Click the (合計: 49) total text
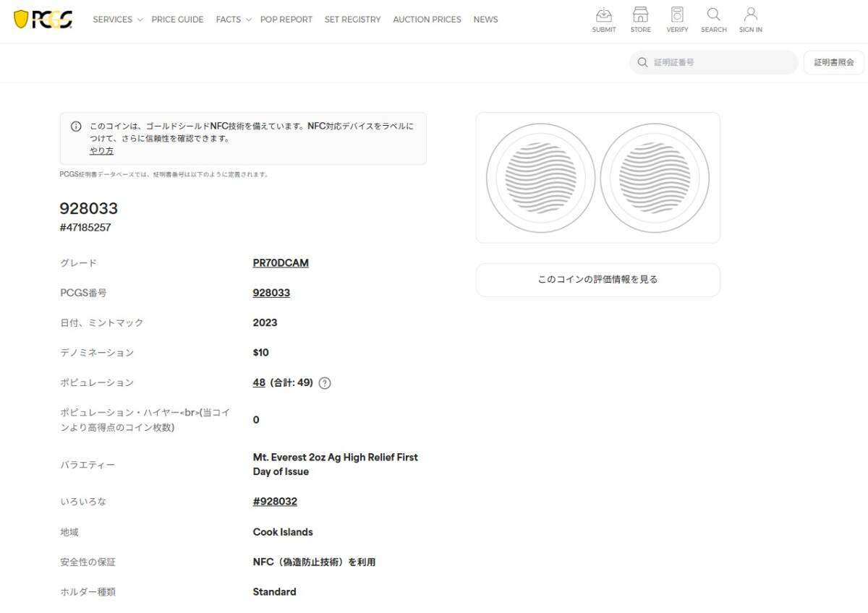The height and width of the screenshot is (613, 868). 292,382
